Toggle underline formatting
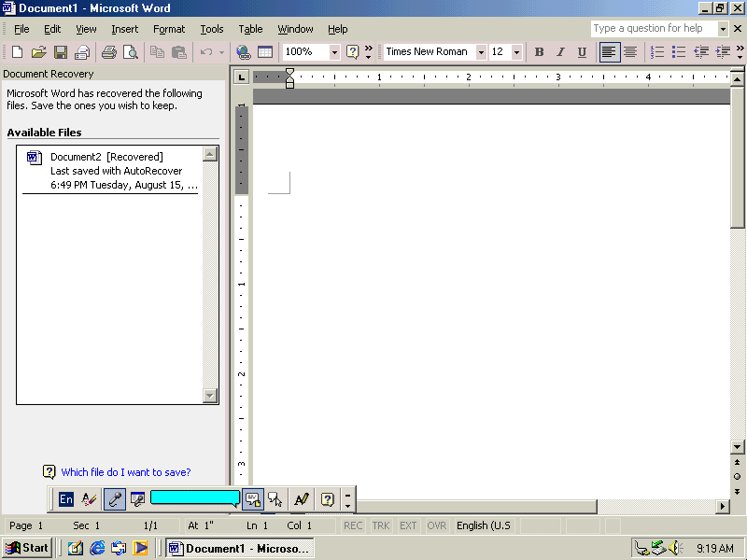The width and height of the screenshot is (747, 560). (x=582, y=52)
